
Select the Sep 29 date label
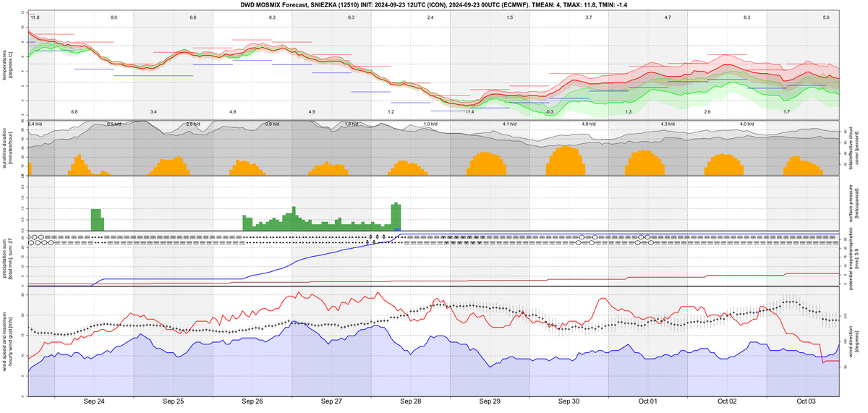[490, 401]
